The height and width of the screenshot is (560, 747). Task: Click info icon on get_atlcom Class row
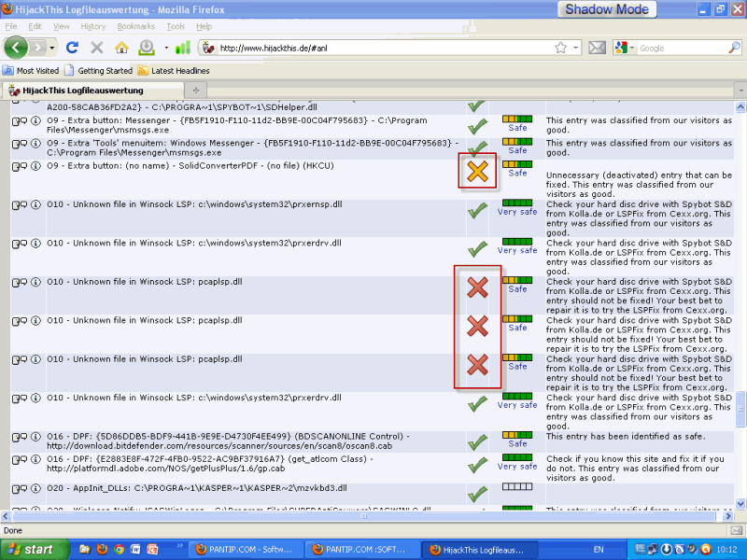click(x=35, y=459)
